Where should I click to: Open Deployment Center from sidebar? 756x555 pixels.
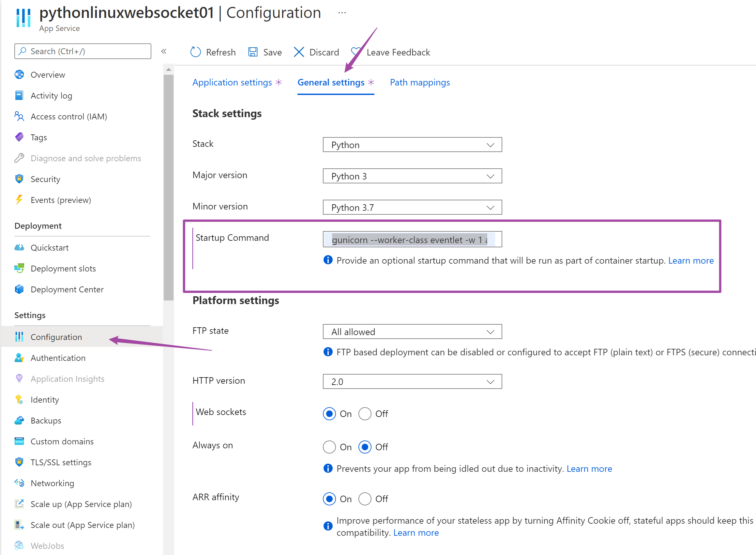(67, 289)
